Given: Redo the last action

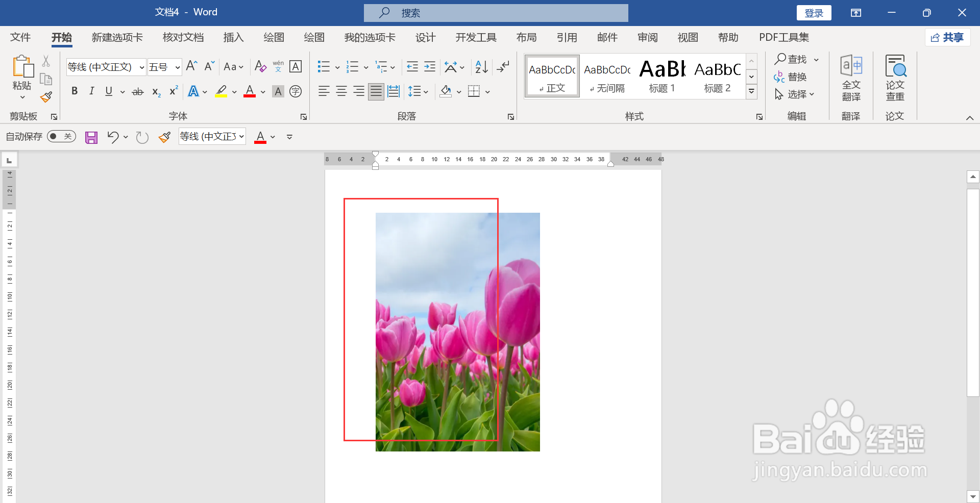Looking at the screenshot, I should pos(142,137).
